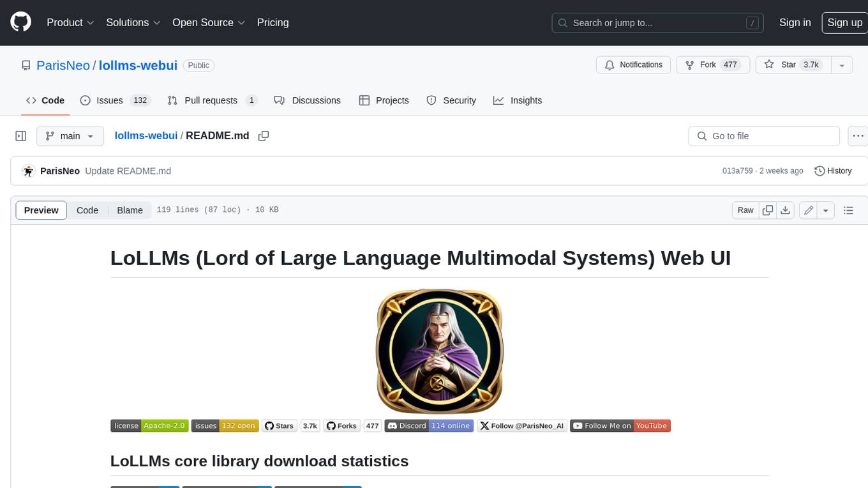Switch to the Discussions tab
868x488 pixels.
pyautogui.click(x=308, y=100)
